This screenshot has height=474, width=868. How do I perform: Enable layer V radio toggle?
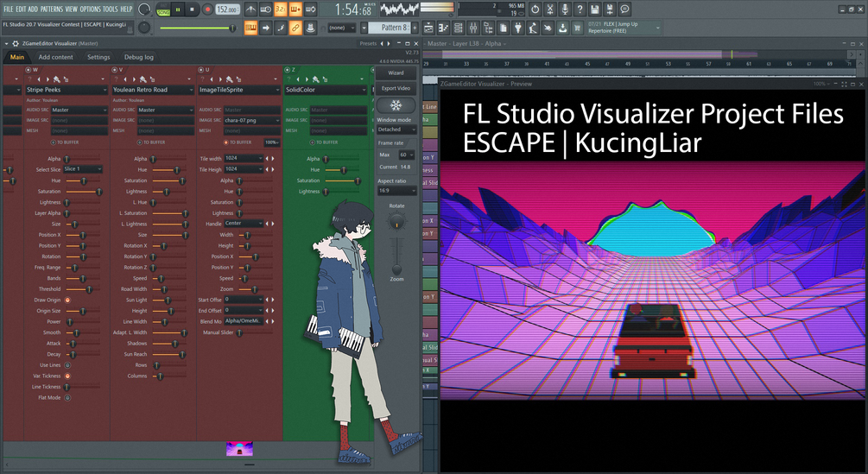point(114,70)
